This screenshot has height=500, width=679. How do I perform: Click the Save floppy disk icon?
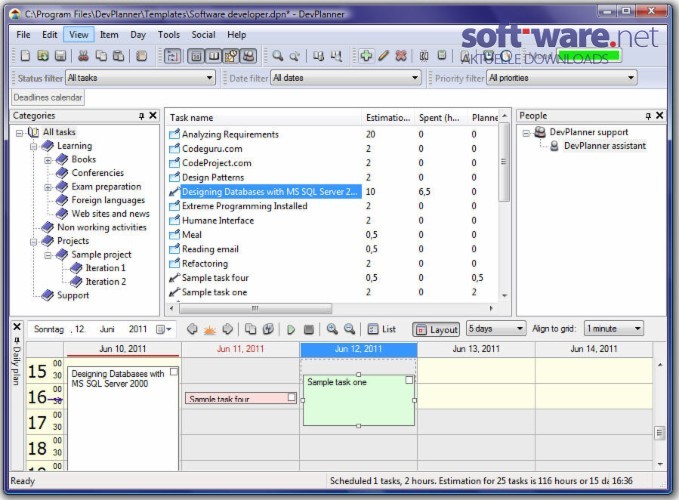click(60, 56)
